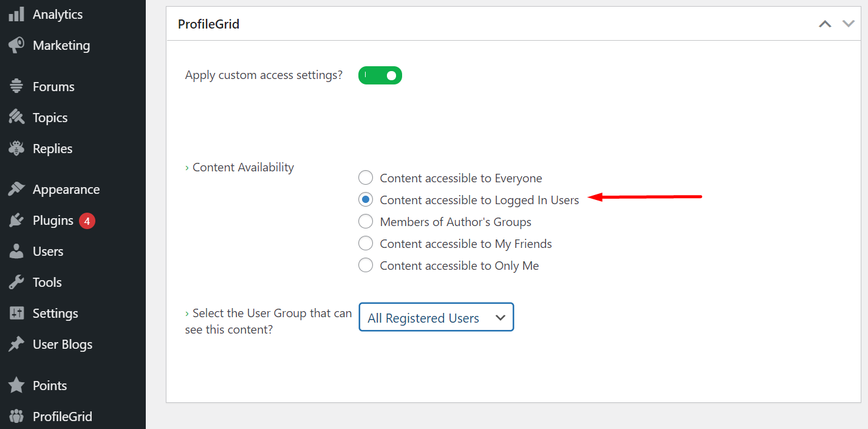Open the All Registered Users dropdown

click(x=436, y=318)
